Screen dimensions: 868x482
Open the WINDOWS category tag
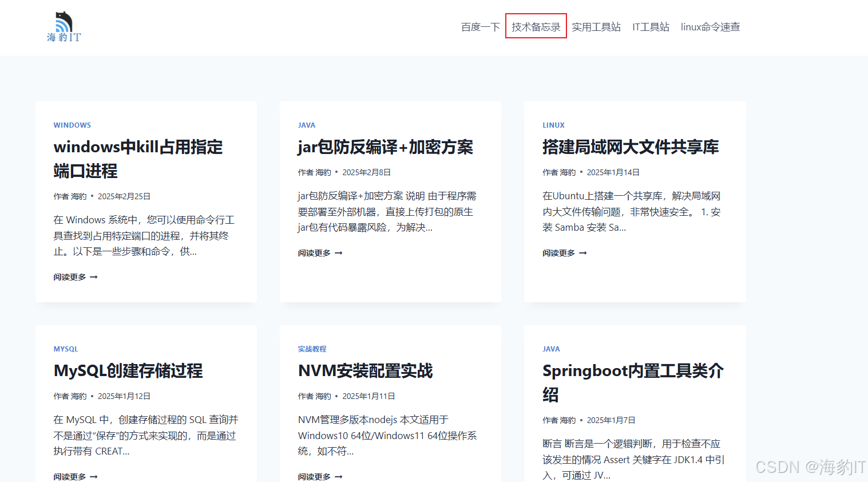pos(72,125)
